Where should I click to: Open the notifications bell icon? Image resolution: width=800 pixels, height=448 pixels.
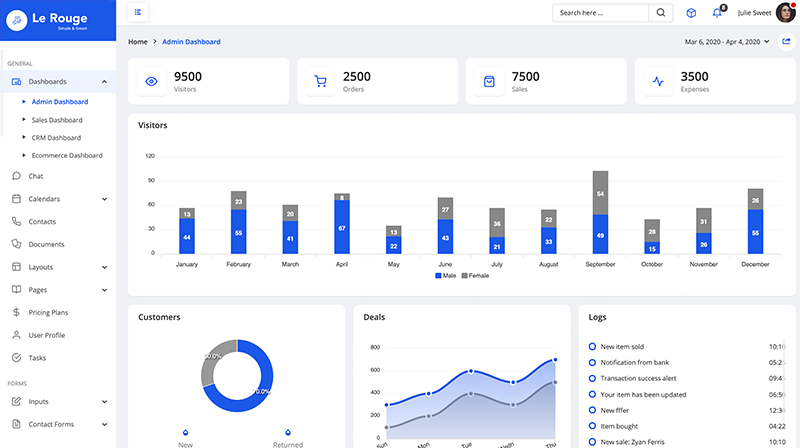pos(717,13)
